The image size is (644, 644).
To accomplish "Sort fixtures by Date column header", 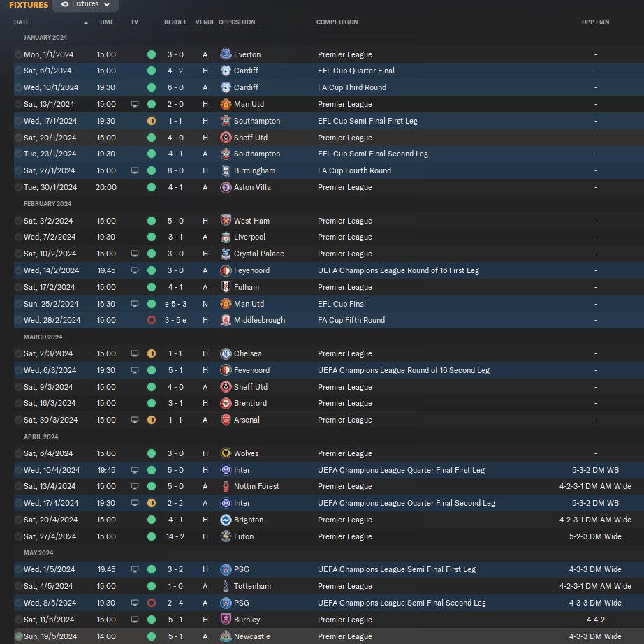I will 22,22.
